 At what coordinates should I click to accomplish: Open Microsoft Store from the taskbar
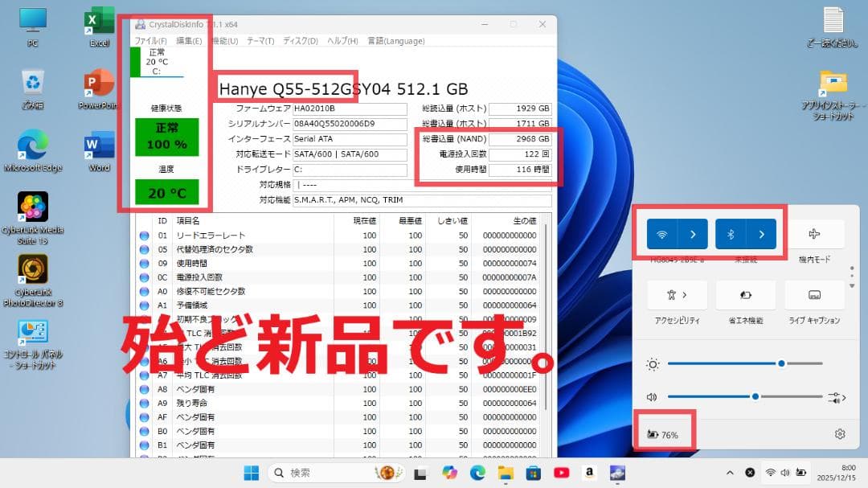click(x=533, y=473)
